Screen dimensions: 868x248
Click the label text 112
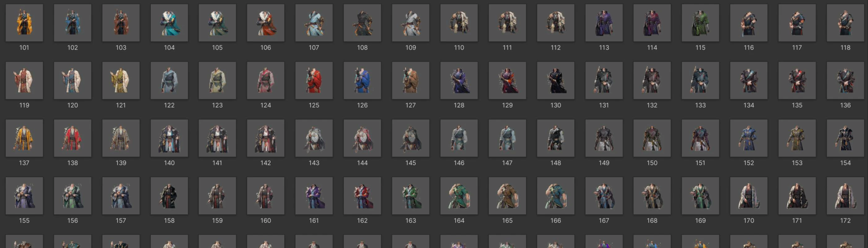(x=555, y=47)
